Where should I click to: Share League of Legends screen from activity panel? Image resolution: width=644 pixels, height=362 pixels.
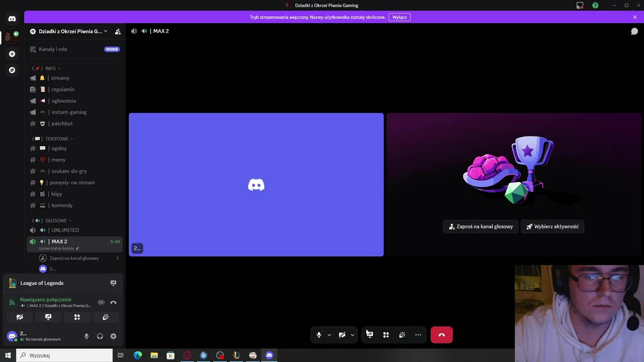[x=113, y=283]
